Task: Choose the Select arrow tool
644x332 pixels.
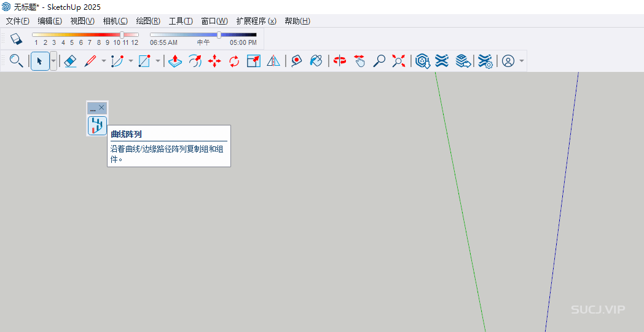Action: [x=40, y=61]
